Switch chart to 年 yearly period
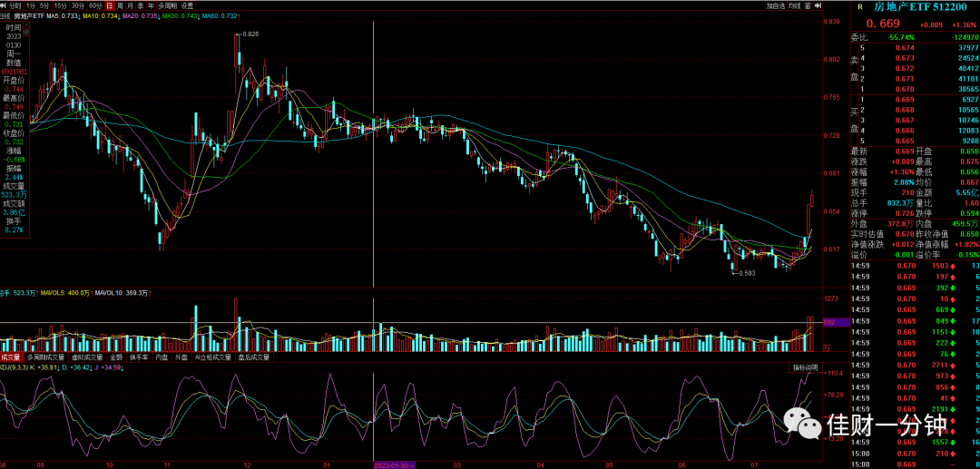 pos(151,5)
